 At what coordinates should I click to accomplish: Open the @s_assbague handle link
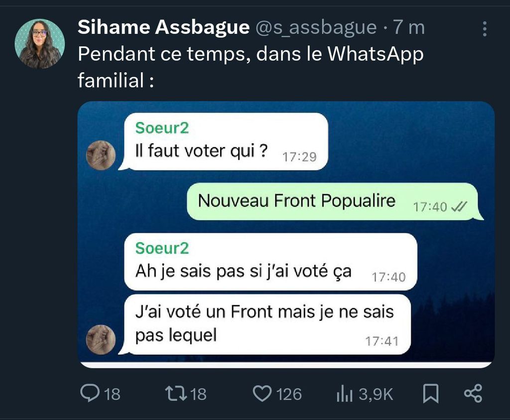click(x=316, y=28)
